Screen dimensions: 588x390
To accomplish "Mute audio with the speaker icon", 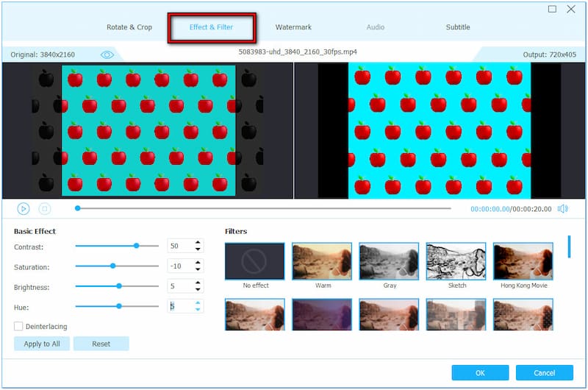I will click(x=562, y=209).
